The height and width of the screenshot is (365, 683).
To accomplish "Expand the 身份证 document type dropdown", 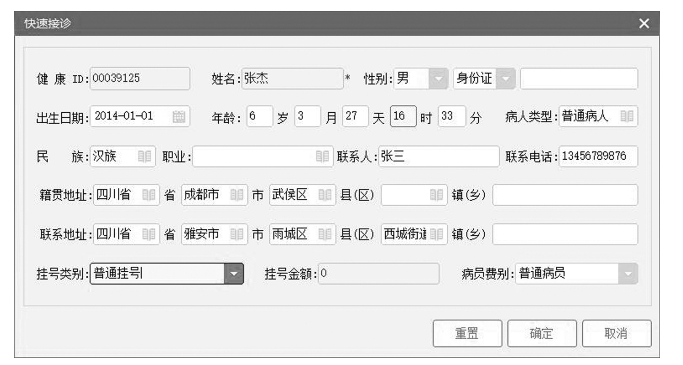I will (506, 79).
